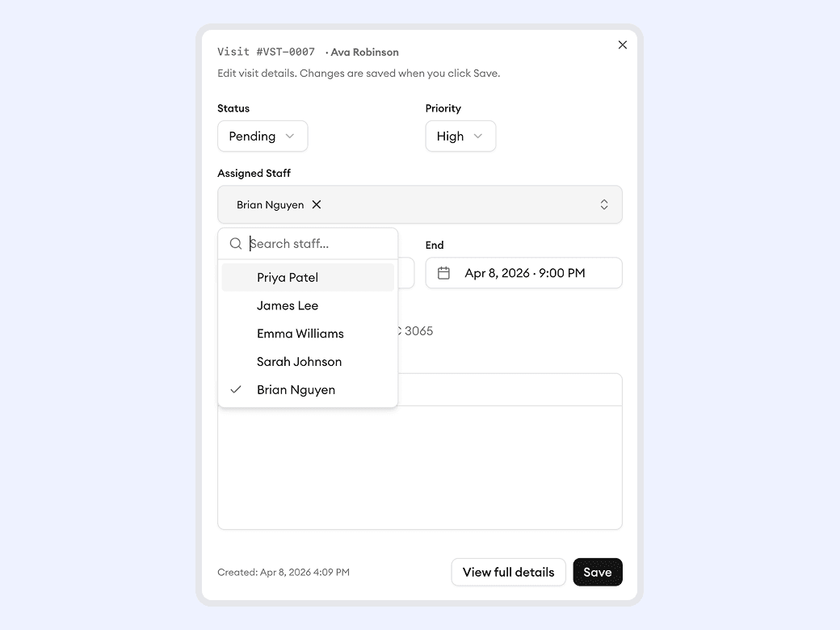Open the View full details page
840x630 pixels.
[x=508, y=572]
